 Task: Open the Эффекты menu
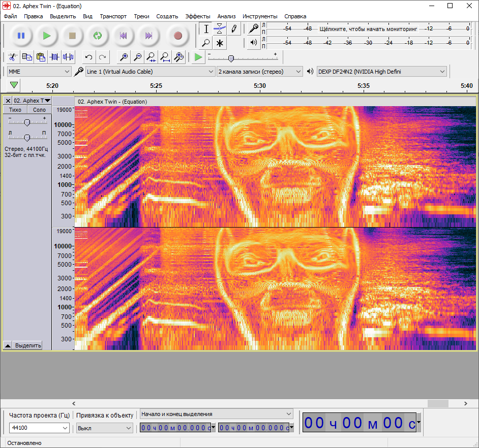(x=198, y=16)
